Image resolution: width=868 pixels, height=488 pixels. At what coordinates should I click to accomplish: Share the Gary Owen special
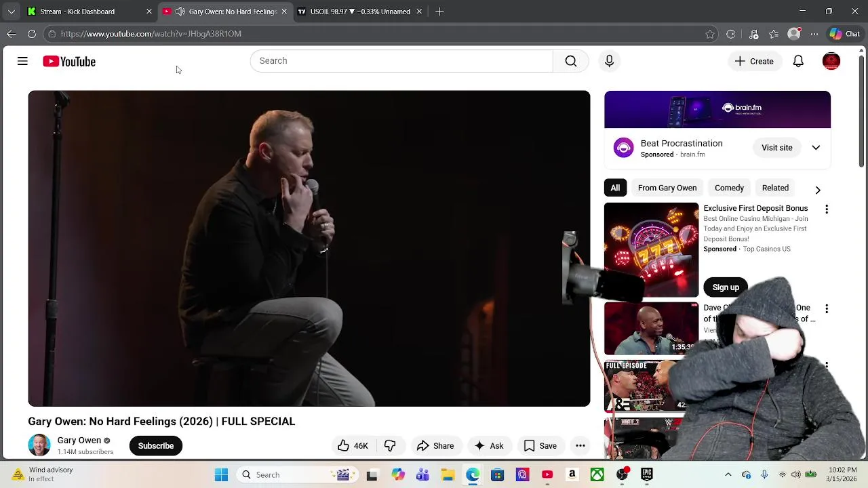(435, 445)
